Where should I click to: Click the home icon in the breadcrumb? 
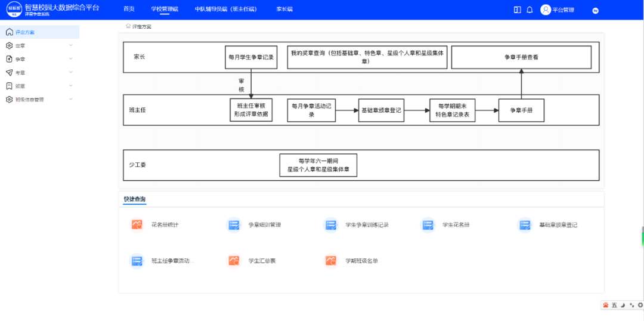128,26
